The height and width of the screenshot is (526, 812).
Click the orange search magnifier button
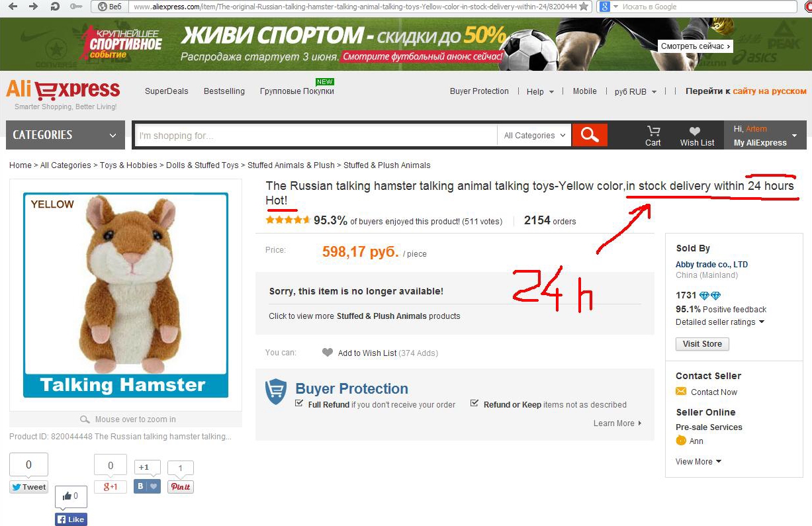tap(590, 135)
